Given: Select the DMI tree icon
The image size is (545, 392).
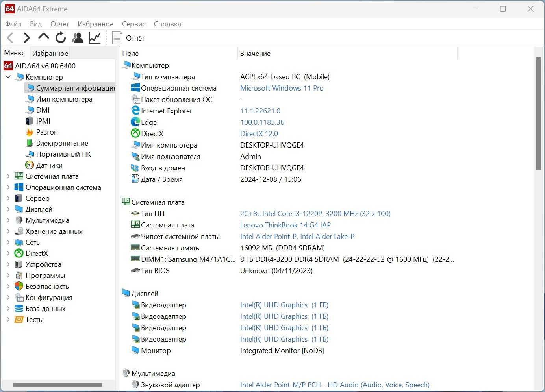Looking at the screenshot, I should coord(30,110).
